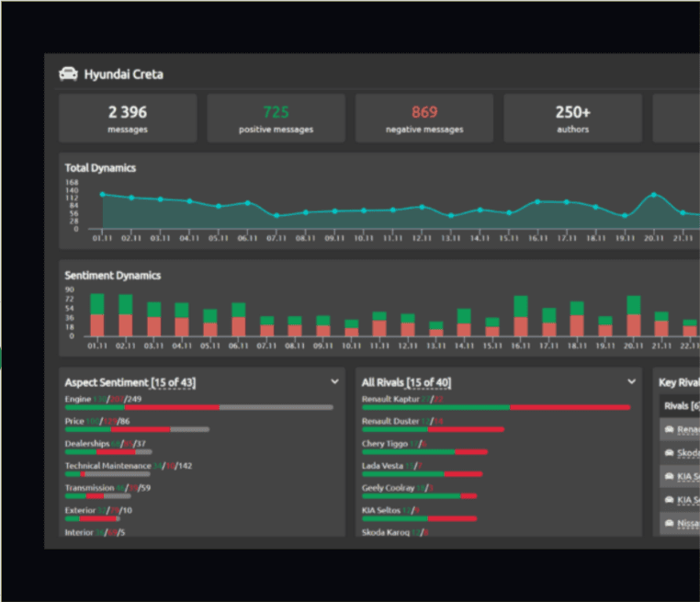Click the car icon beside Hyundai Creta
Screen dimensions: 700x602
click(68, 74)
